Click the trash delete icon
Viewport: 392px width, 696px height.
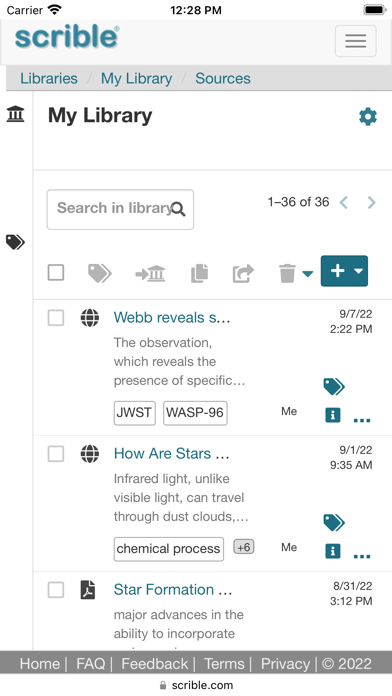click(287, 273)
